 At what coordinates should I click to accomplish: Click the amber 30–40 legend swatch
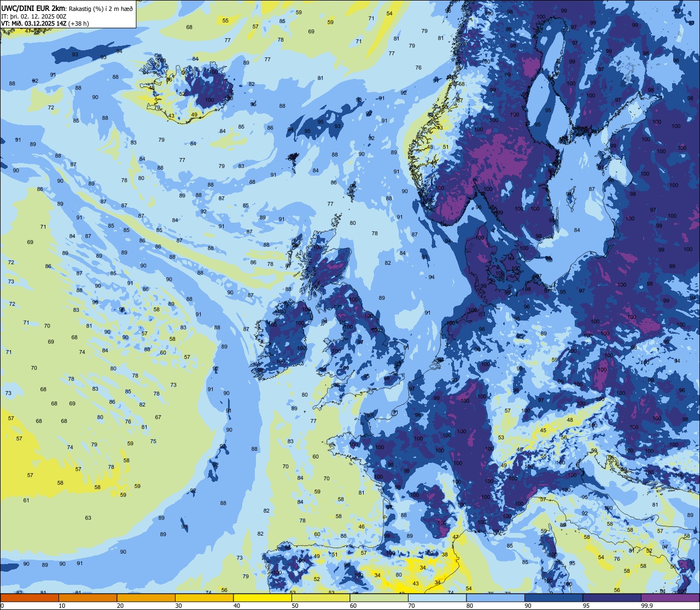tap(204, 597)
